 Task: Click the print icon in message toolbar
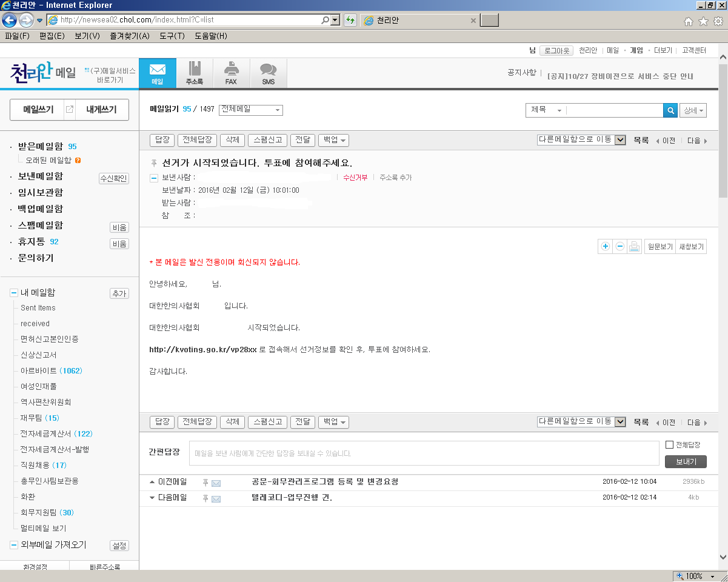(635, 246)
